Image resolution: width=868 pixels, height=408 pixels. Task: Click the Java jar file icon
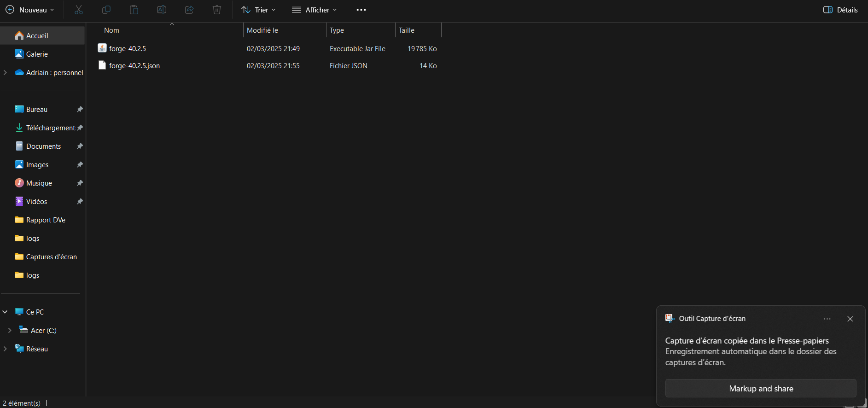pyautogui.click(x=102, y=48)
